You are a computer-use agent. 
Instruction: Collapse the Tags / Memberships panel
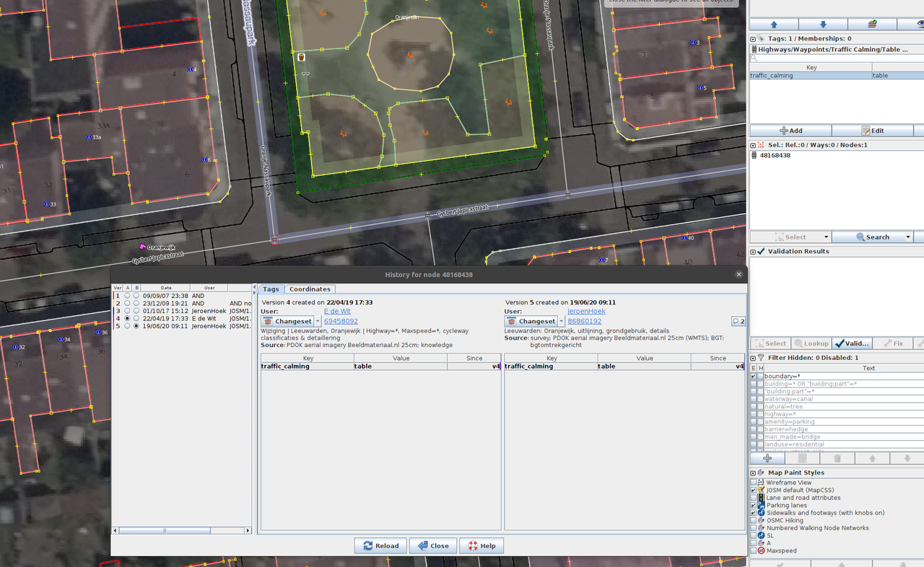752,38
